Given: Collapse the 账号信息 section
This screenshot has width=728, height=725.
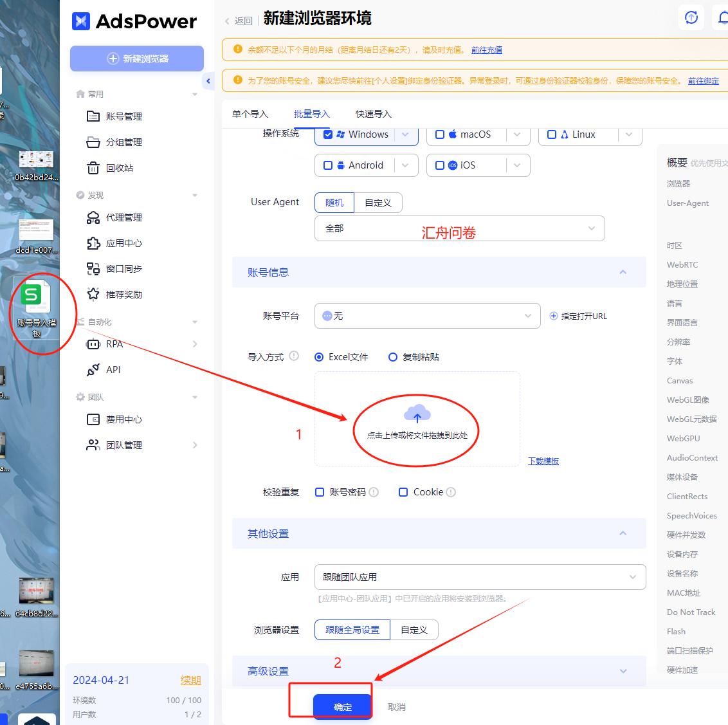Looking at the screenshot, I should pyautogui.click(x=623, y=272).
